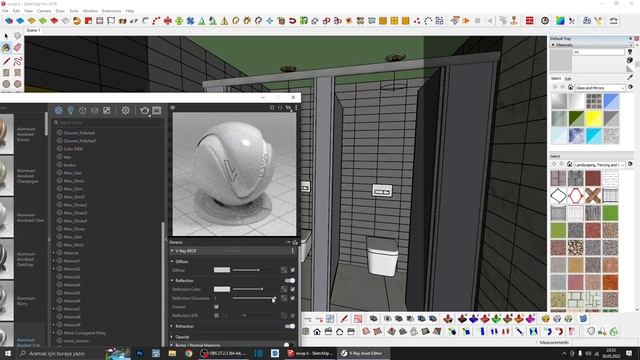The image size is (640, 360).
Task: Click the material name field in Materials tray
Action: pos(599,52)
